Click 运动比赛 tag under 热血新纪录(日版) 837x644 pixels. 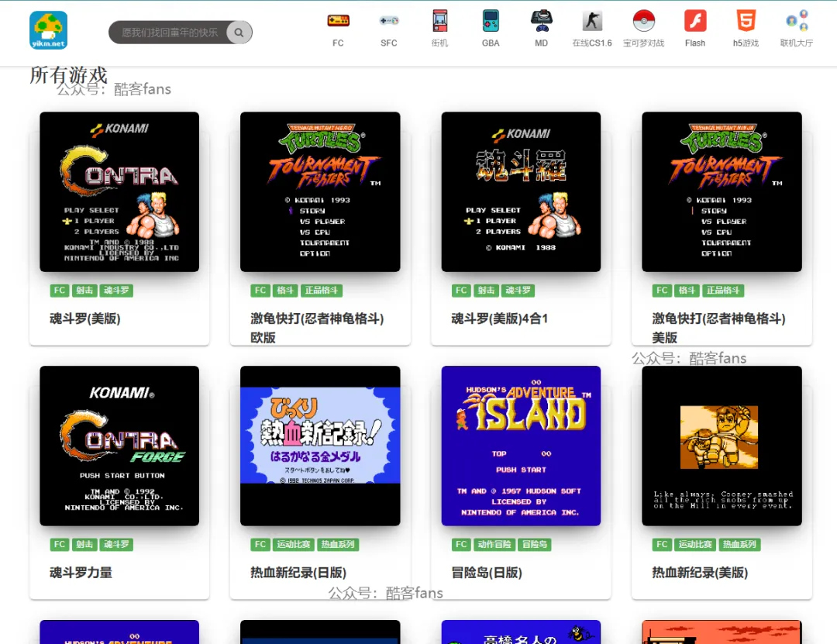coord(294,545)
